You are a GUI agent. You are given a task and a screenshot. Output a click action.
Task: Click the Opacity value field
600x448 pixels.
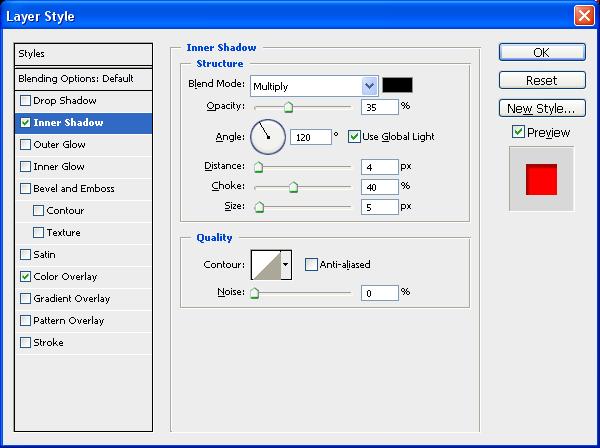coord(380,107)
